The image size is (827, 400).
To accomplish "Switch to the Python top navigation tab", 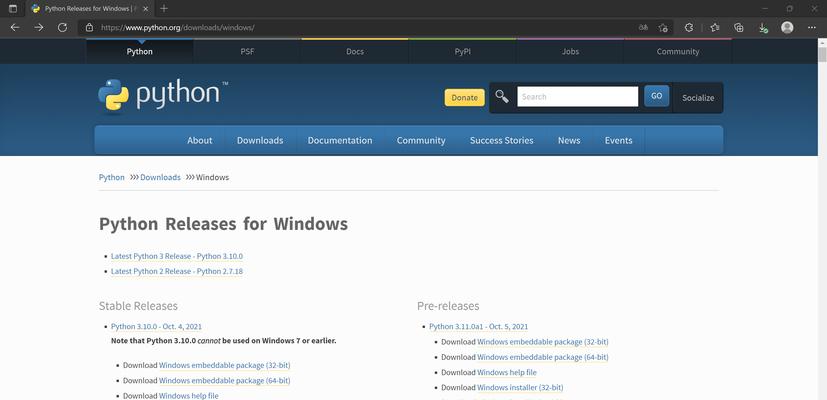I will [x=140, y=51].
